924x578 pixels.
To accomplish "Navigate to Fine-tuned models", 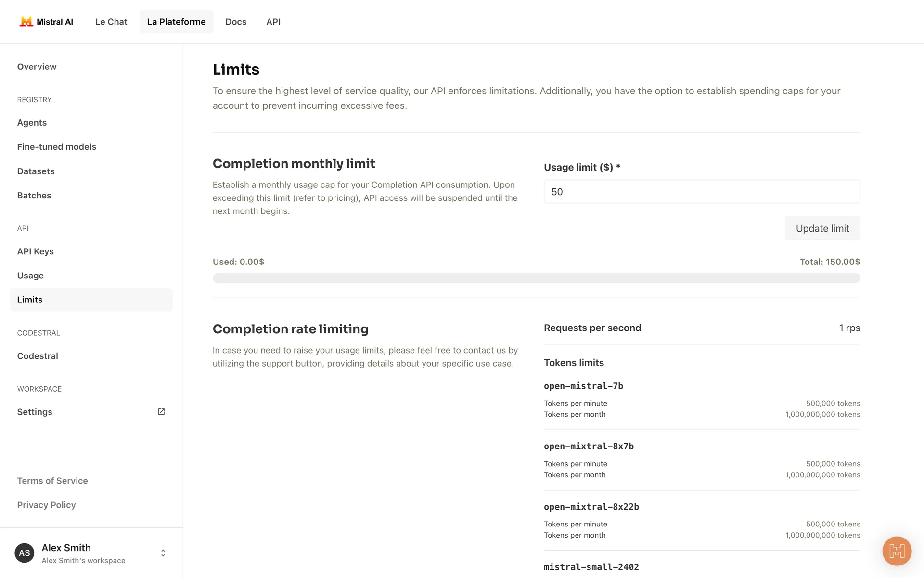I will click(x=56, y=147).
